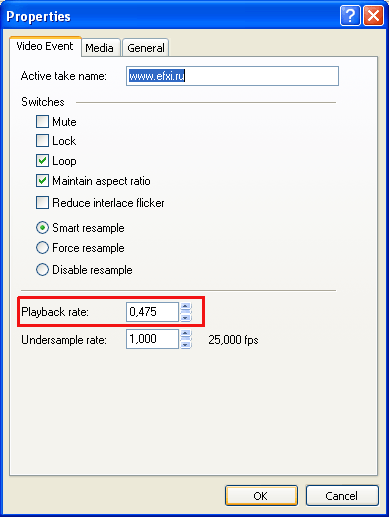Open the Media tab
389x517 pixels.
pos(100,48)
